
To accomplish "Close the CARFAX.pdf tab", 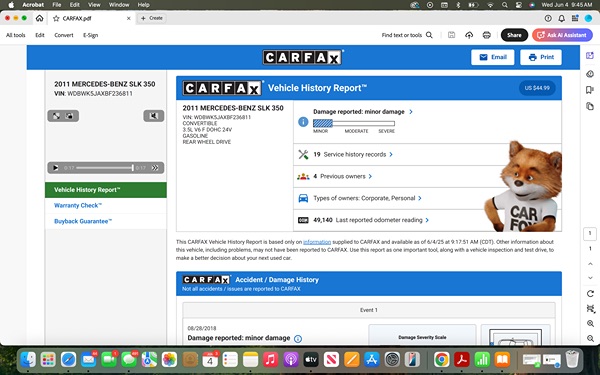I will tap(129, 18).
